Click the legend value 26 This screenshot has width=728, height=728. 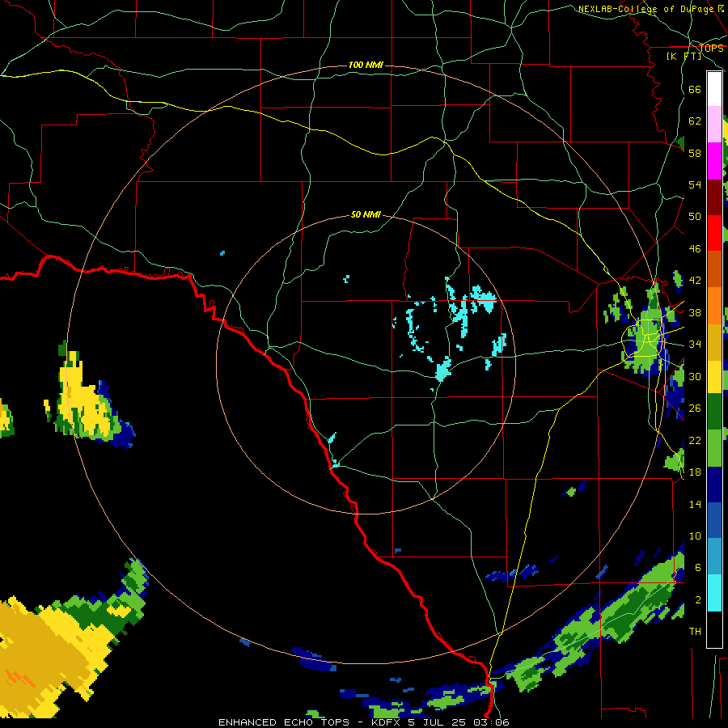coord(695,408)
